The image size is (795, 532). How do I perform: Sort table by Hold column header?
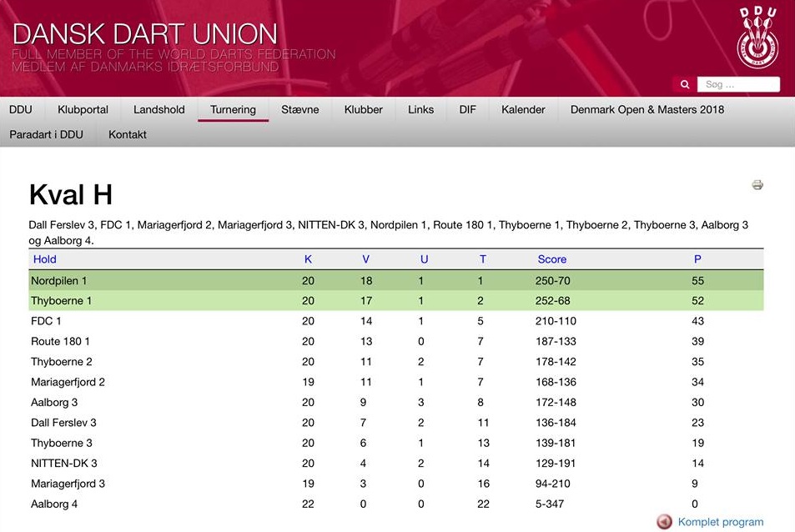pos(45,259)
